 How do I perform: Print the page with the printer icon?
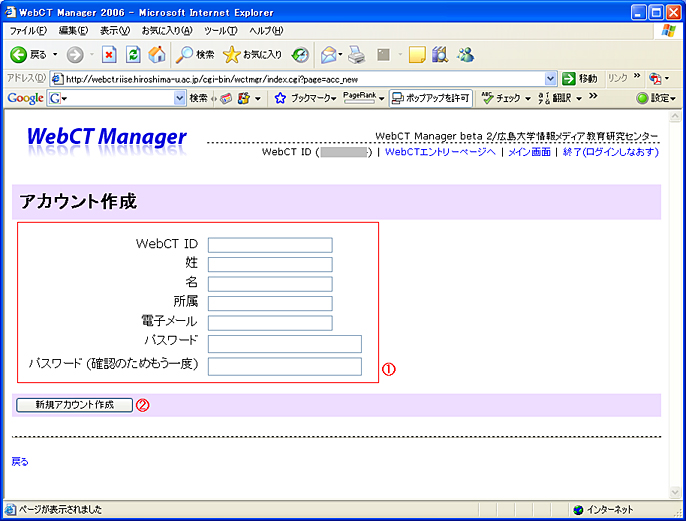[357, 55]
